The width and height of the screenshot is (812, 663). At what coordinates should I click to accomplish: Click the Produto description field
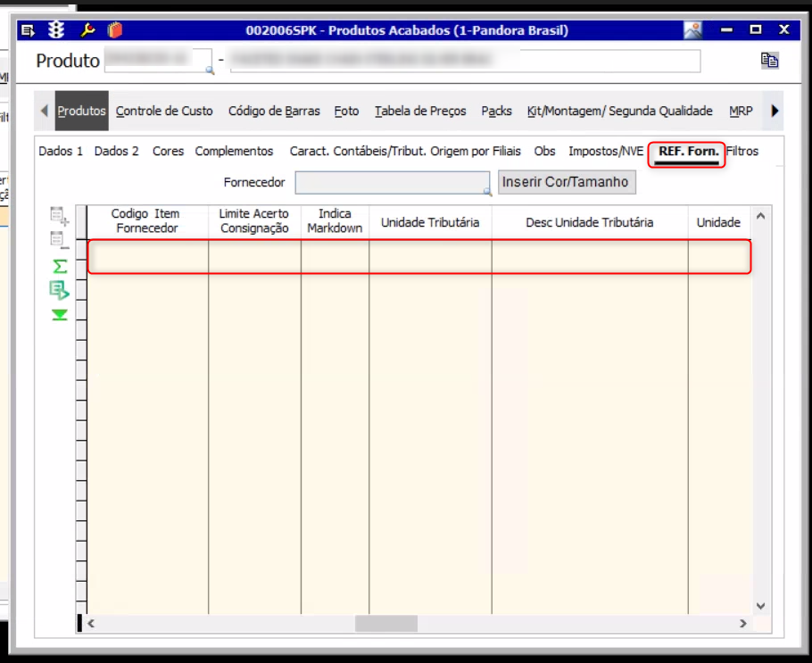(465, 61)
